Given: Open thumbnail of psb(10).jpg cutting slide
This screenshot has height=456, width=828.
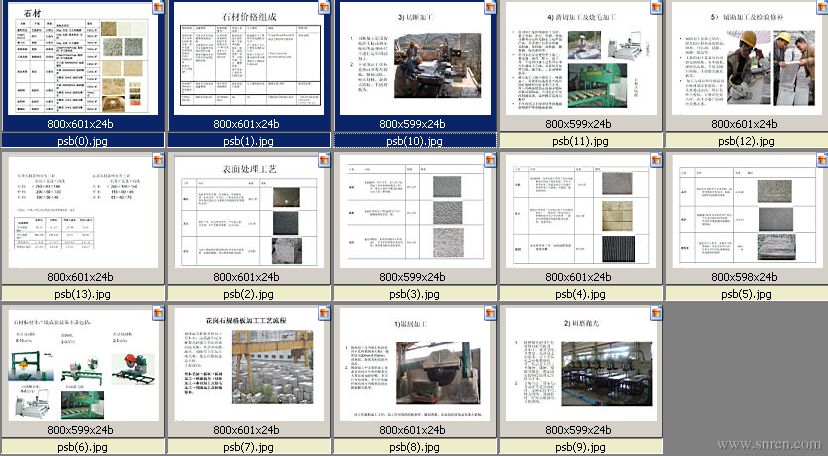Looking at the screenshot, I should click(x=415, y=60).
